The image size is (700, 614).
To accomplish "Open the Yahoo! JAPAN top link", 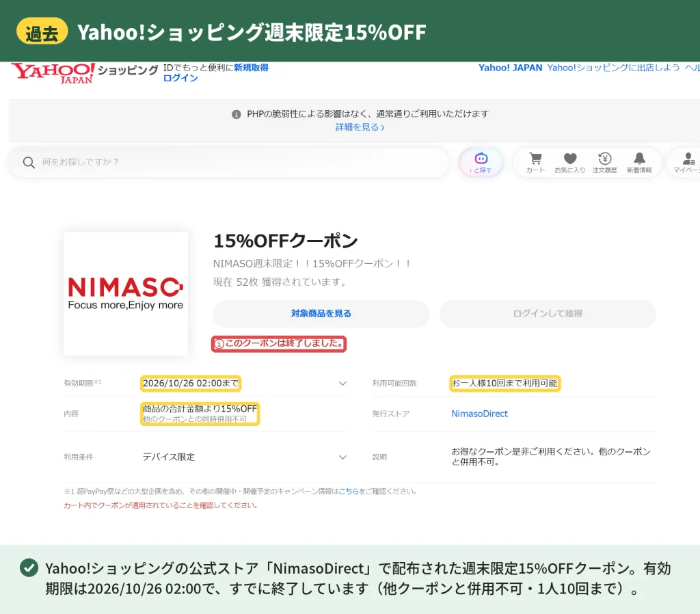I will point(510,68).
